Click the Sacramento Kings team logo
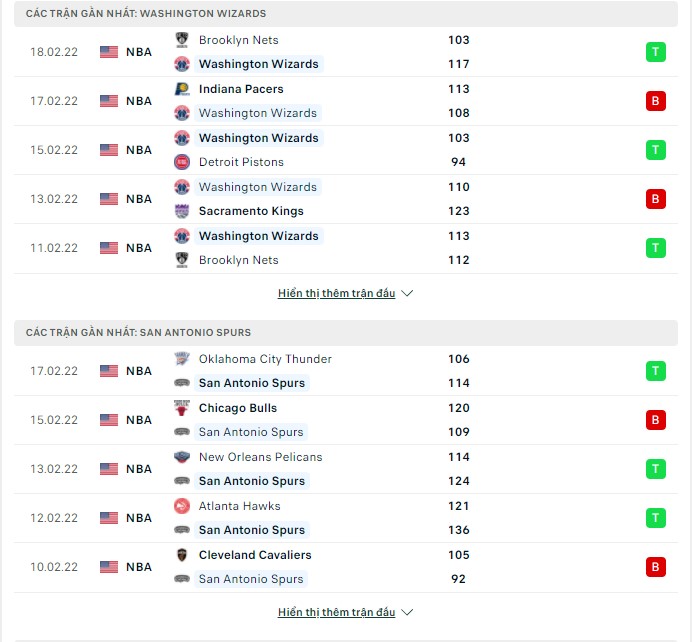Viewport: 692px width, 642px height. tap(182, 211)
